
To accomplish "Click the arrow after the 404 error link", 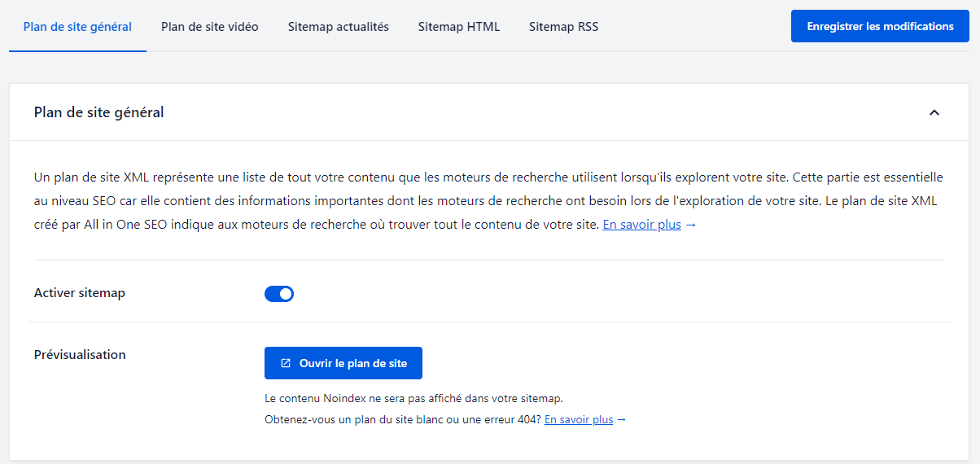I will tap(622, 420).
